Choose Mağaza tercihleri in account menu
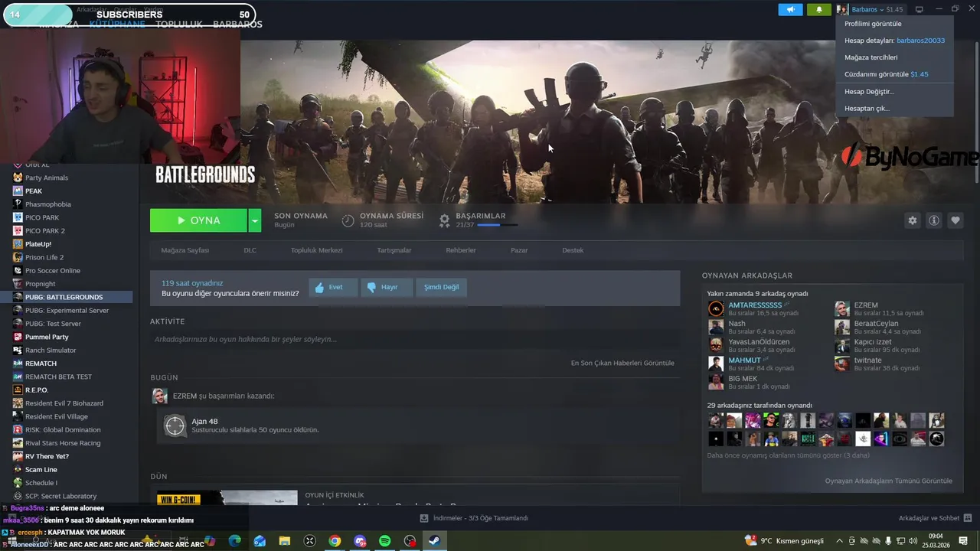The height and width of the screenshot is (551, 980). coord(871,57)
